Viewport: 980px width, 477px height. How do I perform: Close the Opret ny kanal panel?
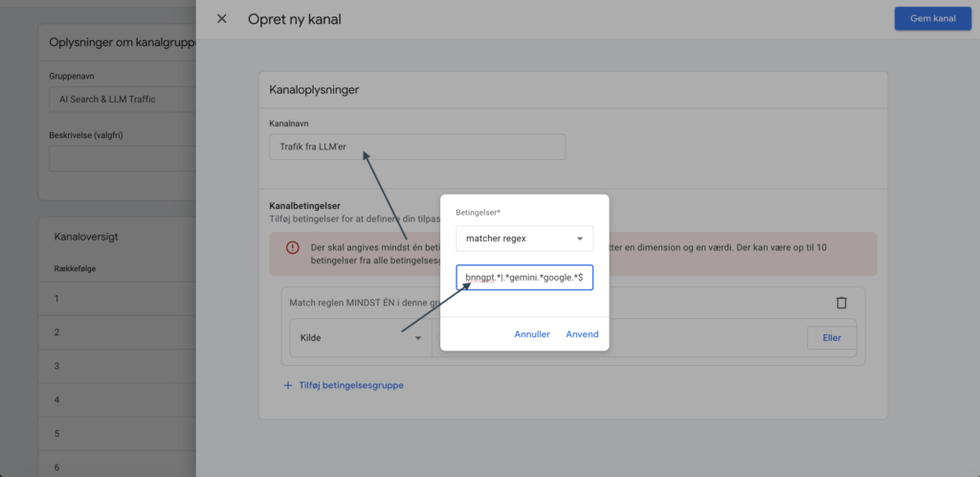point(222,19)
